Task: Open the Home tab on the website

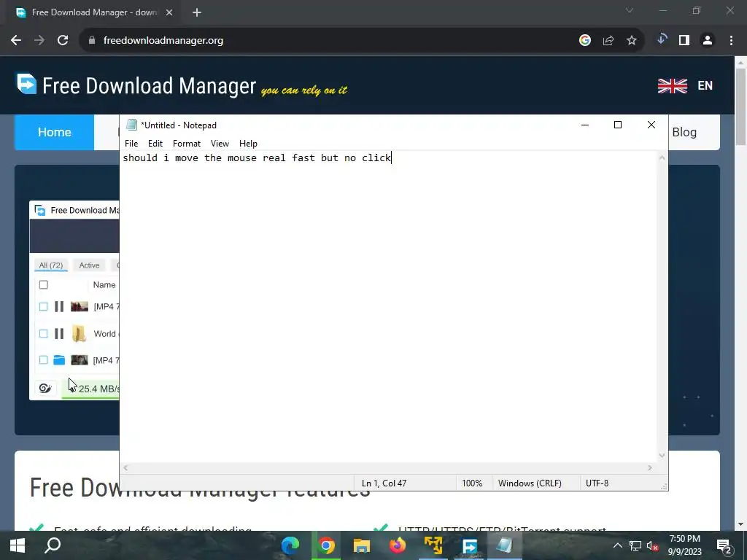Action: click(x=54, y=133)
